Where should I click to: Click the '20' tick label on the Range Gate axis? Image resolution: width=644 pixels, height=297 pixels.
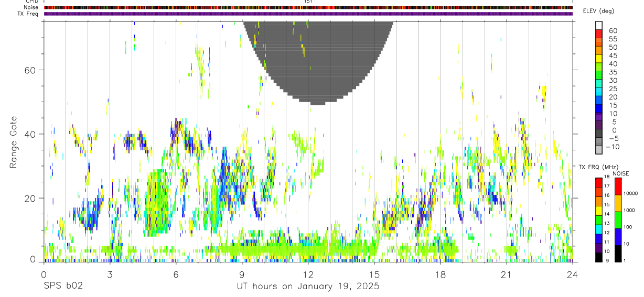[29, 199]
